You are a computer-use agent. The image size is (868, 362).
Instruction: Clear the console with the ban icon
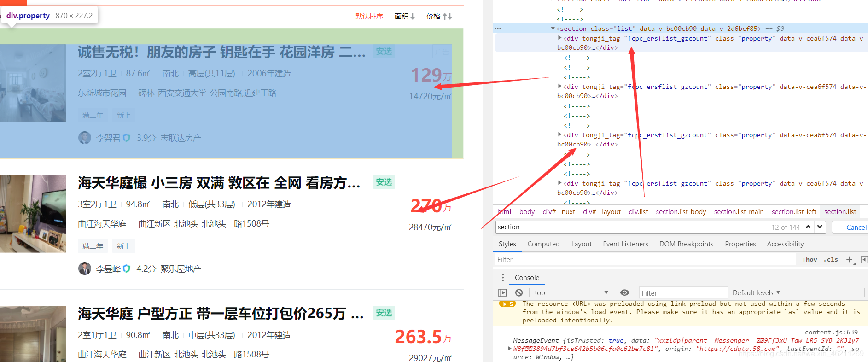(x=519, y=293)
